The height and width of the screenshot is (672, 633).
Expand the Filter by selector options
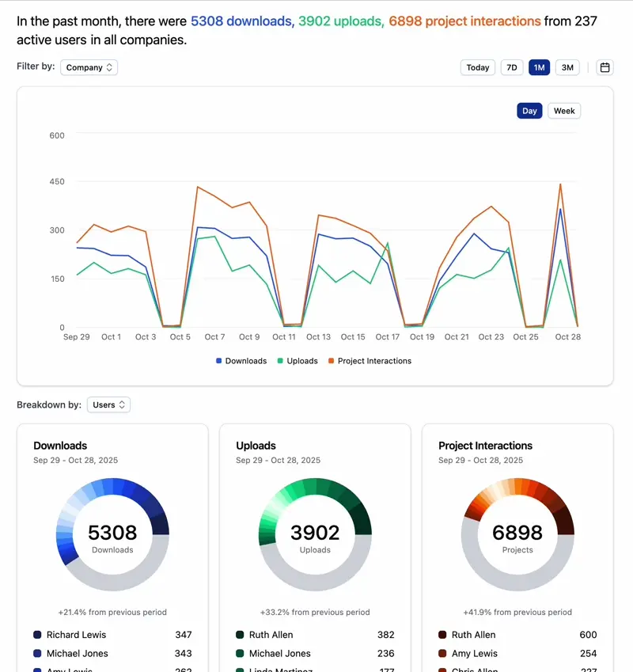click(x=89, y=67)
